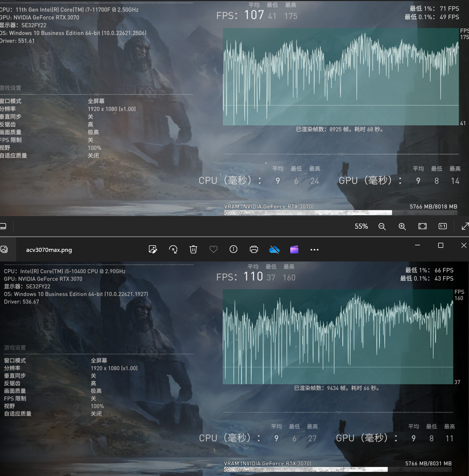Open the Edit image tool
Image resolution: width=469 pixels, height=476 pixels.
click(152, 249)
